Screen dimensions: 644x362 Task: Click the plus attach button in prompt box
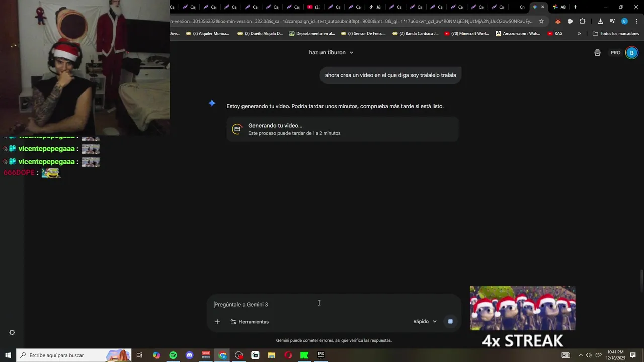tap(217, 322)
